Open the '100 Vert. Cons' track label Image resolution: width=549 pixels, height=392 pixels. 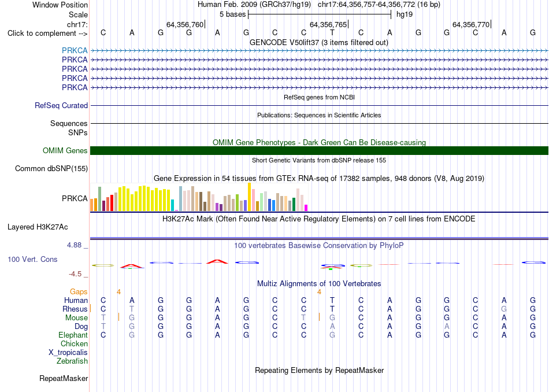[32, 259]
